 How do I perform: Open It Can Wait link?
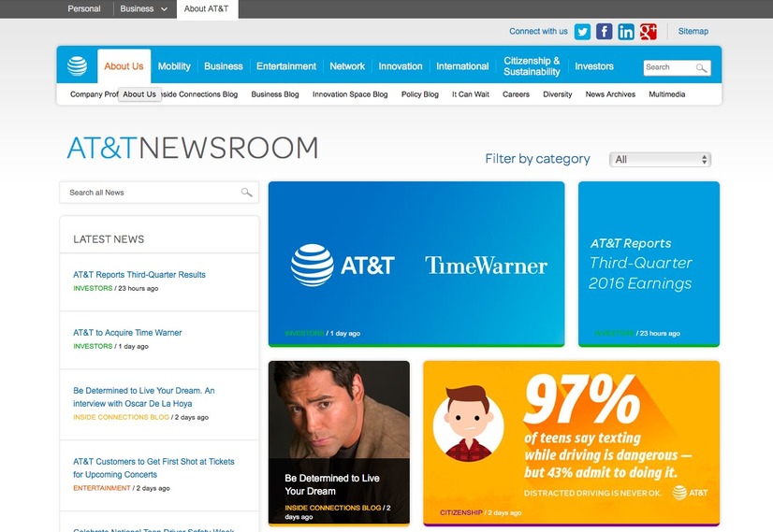(x=471, y=94)
